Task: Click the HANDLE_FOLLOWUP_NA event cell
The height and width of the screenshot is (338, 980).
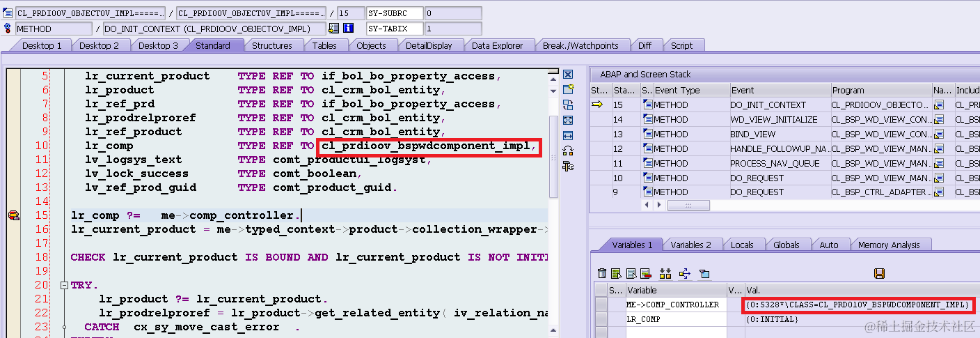Action: point(780,148)
